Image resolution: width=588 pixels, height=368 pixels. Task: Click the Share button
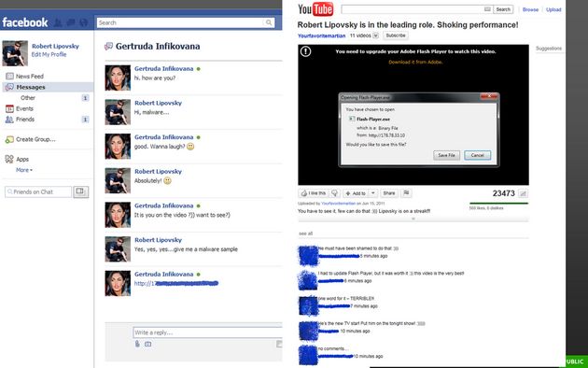[389, 193]
